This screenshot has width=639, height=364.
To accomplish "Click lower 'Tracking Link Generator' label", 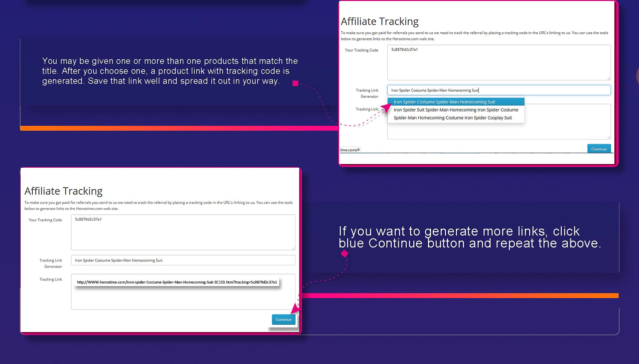I will pos(51,264).
